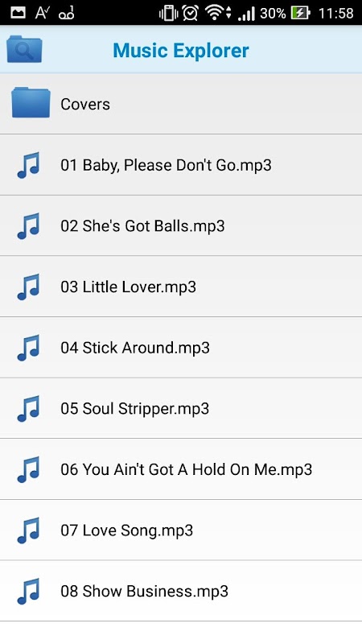The width and height of the screenshot is (362, 644).
Task: Select 05 Soul Stripper.mp3 track
Action: 181,408
